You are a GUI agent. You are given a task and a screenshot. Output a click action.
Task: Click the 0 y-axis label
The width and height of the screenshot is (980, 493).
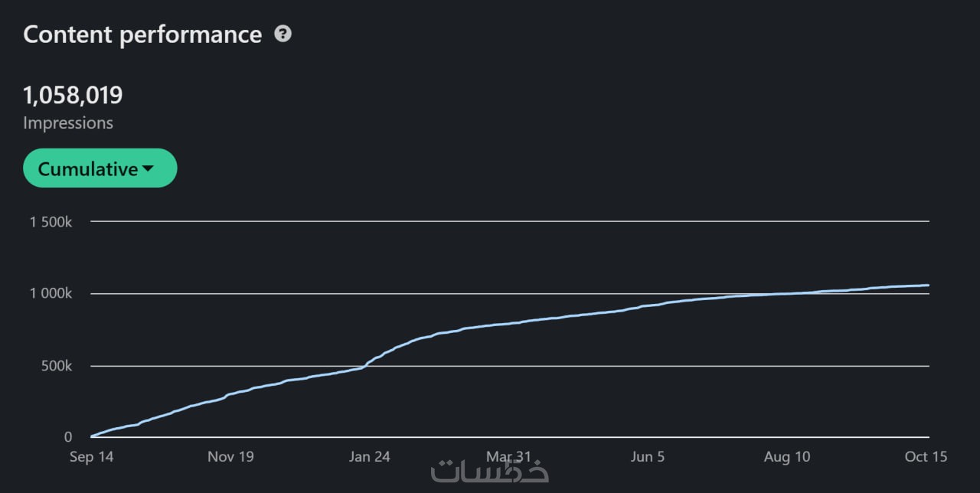(x=68, y=437)
